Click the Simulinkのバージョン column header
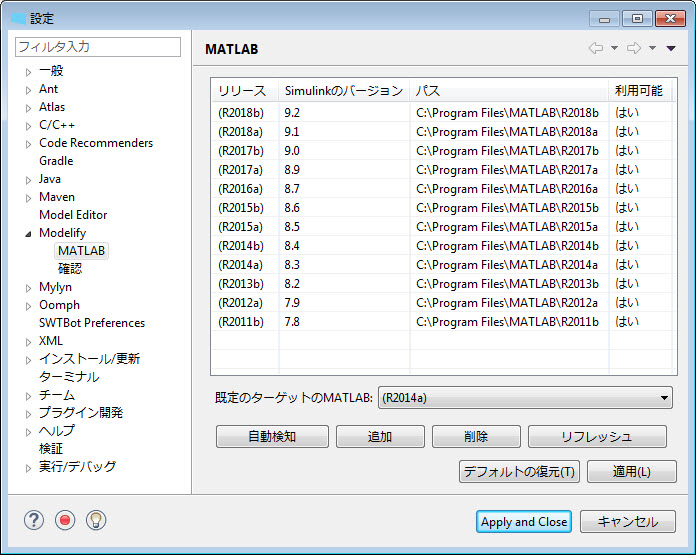Viewport: 696px width, 555px height. pos(344,91)
